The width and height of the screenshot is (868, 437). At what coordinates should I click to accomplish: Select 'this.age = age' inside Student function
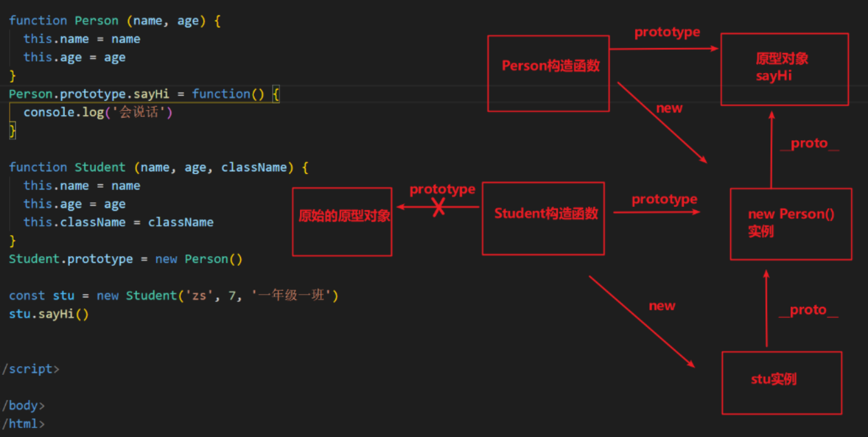[74, 204]
